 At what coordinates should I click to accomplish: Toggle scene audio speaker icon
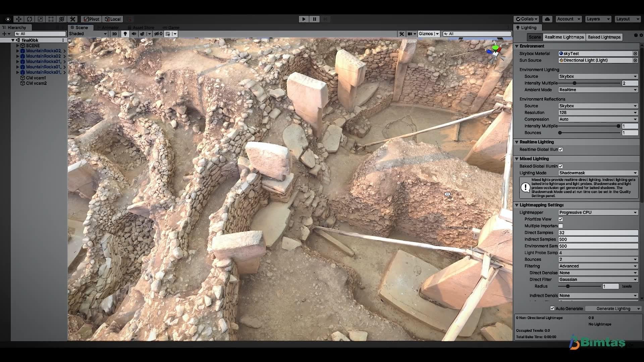(134, 34)
